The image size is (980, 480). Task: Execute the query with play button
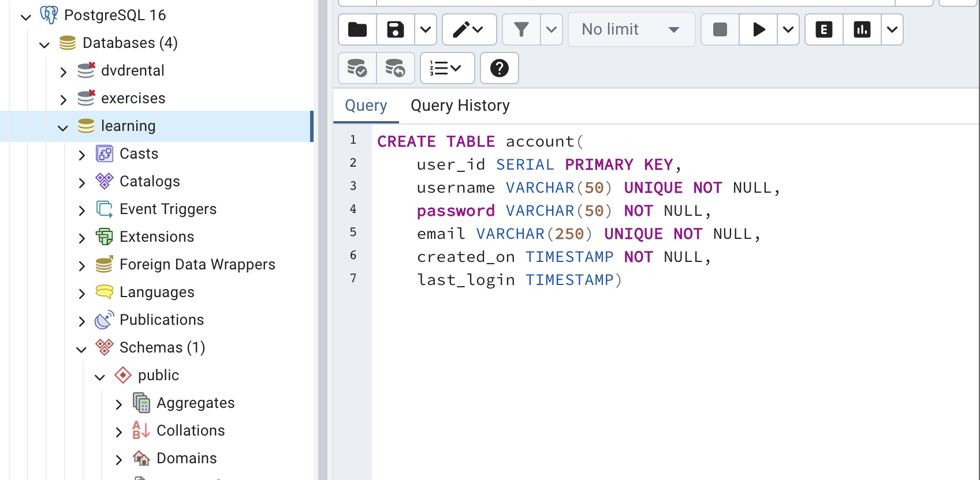(759, 29)
